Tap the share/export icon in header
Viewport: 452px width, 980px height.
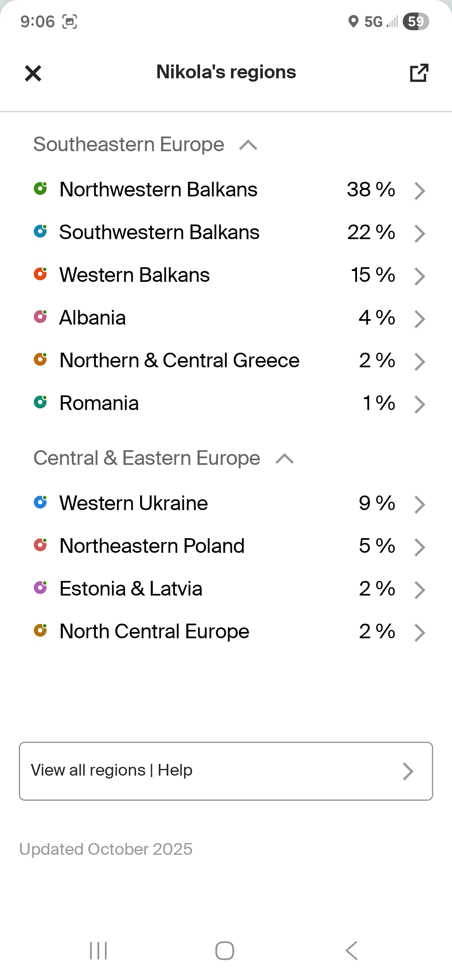click(419, 73)
